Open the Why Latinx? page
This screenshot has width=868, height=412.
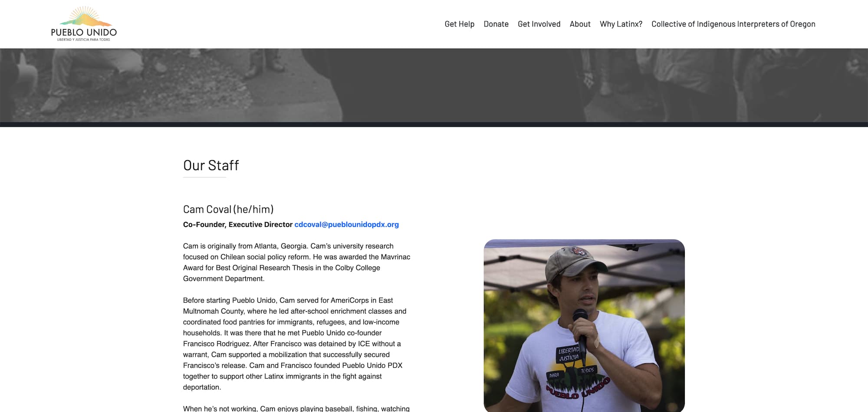[621, 24]
